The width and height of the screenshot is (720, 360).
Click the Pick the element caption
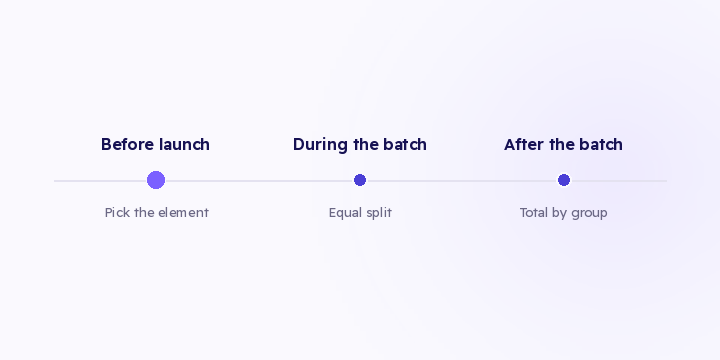pos(157,213)
